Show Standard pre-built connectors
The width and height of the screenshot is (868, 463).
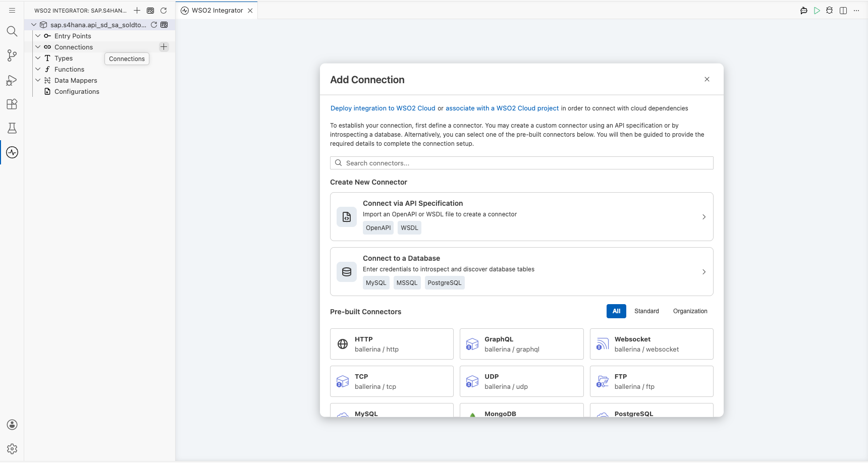coord(646,311)
